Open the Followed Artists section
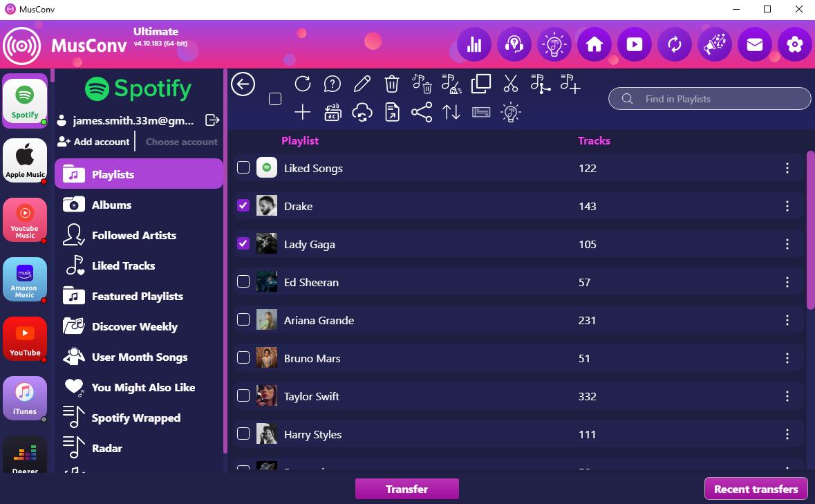815x504 pixels. pos(139,235)
